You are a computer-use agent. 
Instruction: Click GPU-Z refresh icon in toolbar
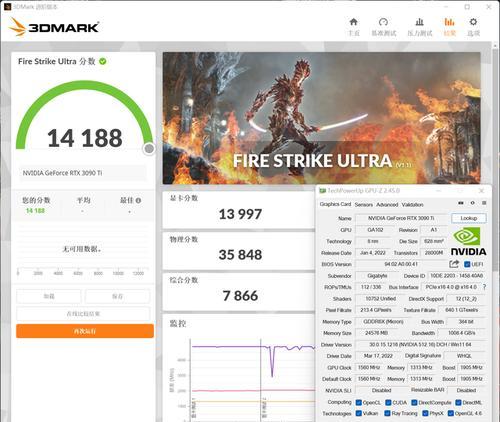[473, 203]
